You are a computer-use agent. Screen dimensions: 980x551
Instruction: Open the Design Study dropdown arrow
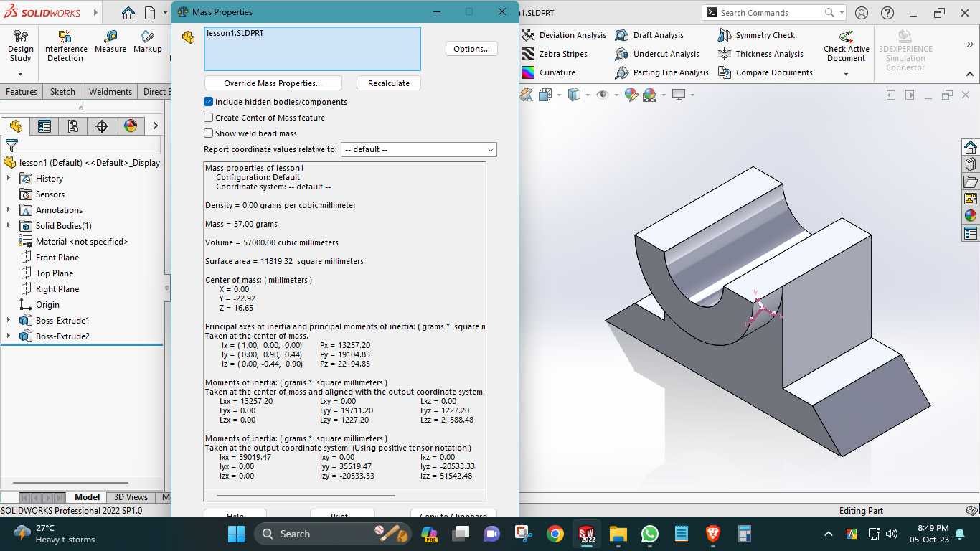point(20,74)
